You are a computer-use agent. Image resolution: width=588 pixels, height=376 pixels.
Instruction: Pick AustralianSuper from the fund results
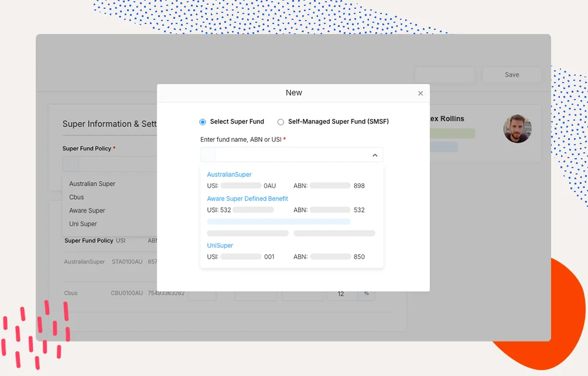229,175
